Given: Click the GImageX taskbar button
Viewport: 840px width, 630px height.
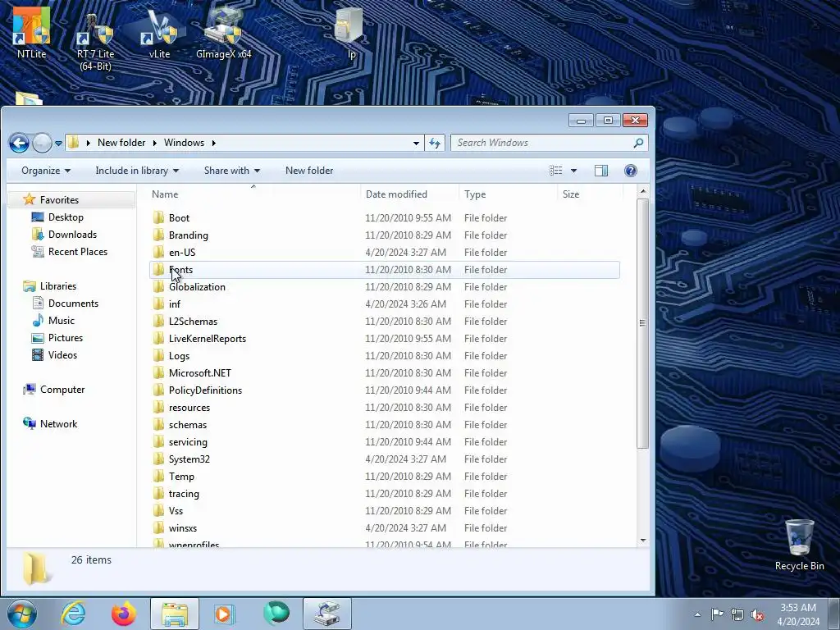Looking at the screenshot, I should [x=327, y=614].
